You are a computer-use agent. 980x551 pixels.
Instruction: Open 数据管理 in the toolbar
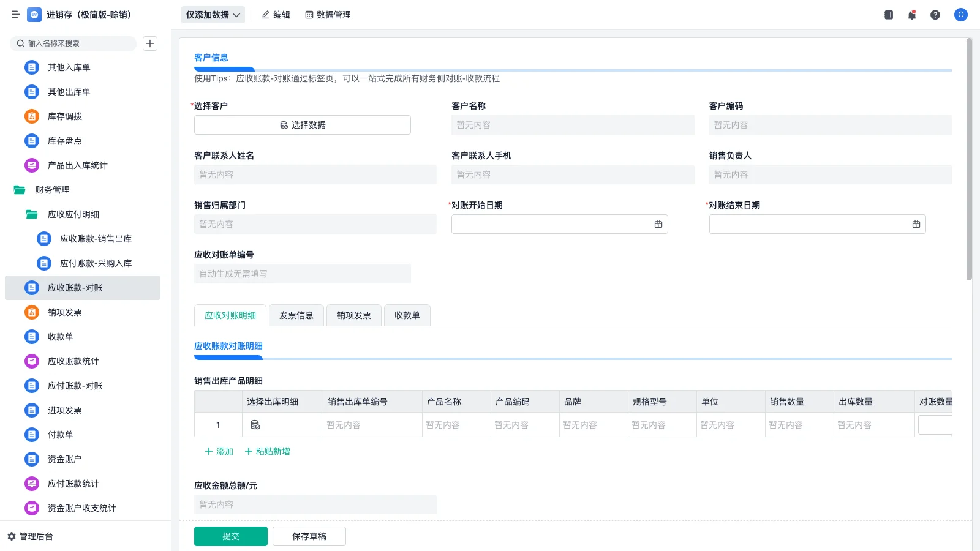coord(328,15)
